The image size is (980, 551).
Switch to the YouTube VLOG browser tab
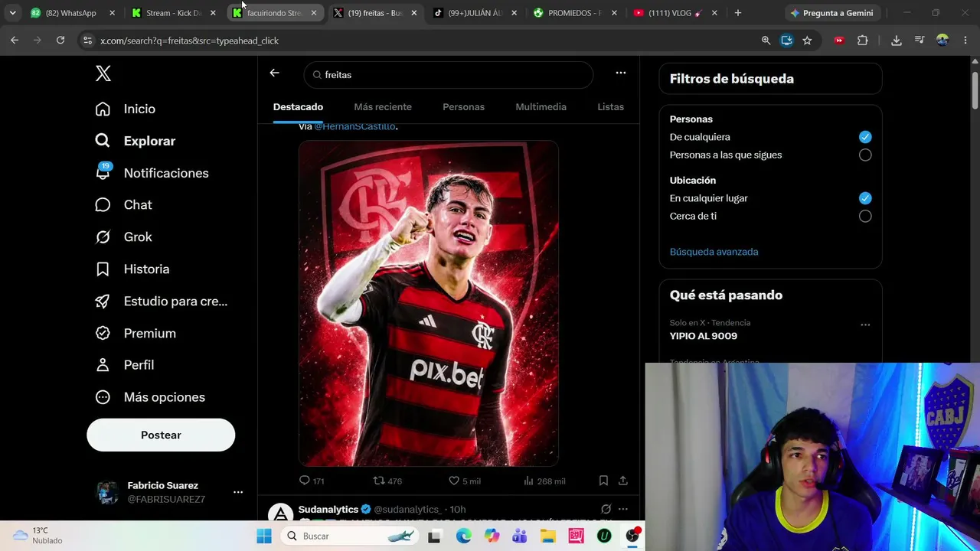(676, 13)
